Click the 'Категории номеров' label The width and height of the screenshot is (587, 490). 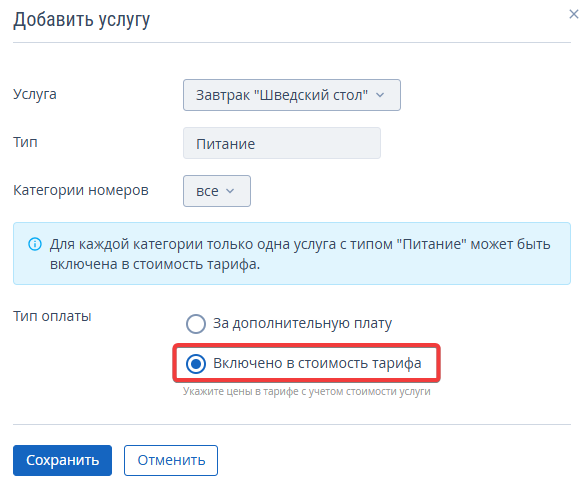pyautogui.click(x=81, y=190)
